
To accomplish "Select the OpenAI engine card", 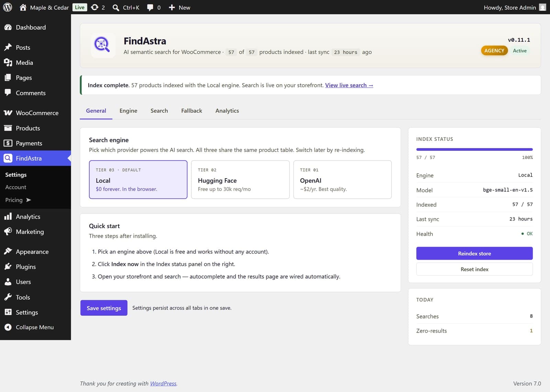I will (x=342, y=179).
